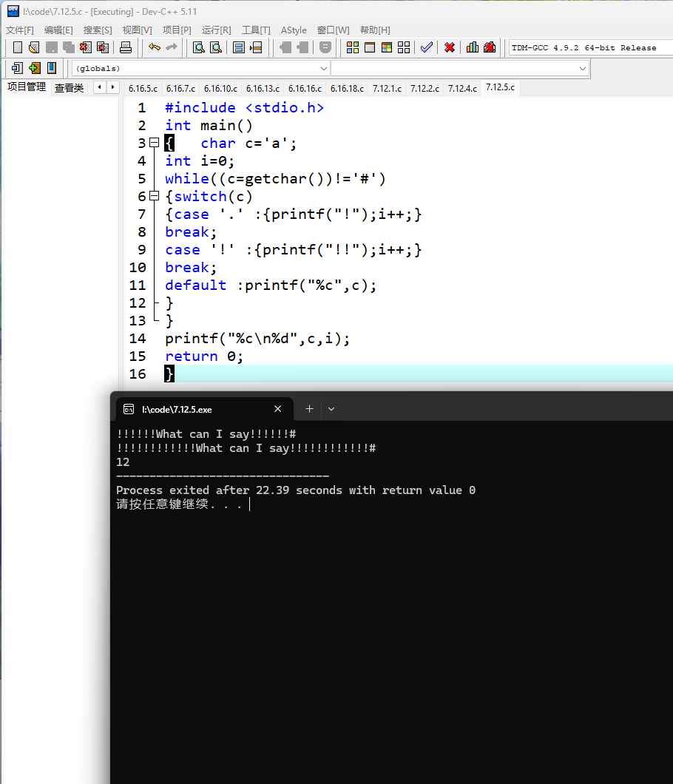
Task: Switch to the 6.16.18.c file tab
Action: coord(347,89)
